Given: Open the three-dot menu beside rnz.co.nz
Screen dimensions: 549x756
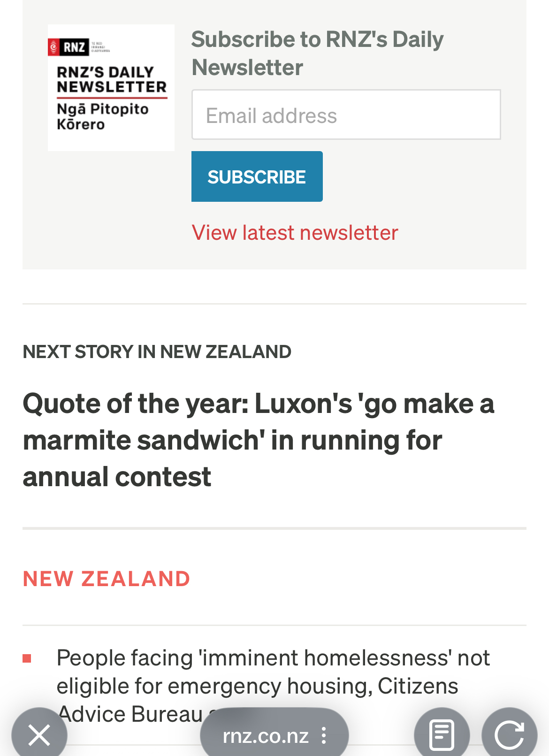Looking at the screenshot, I should 324,735.
